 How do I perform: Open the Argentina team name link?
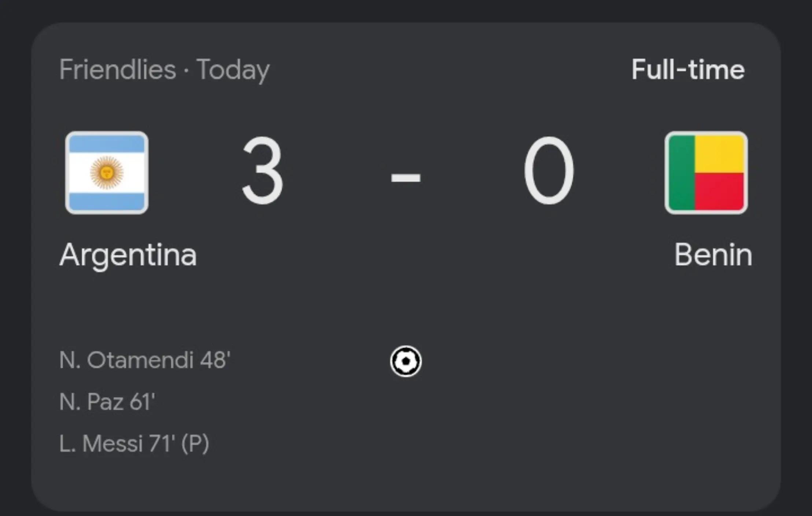click(128, 255)
